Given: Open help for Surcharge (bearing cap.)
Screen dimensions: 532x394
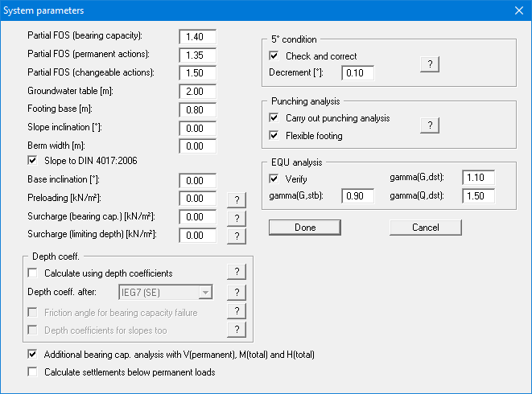Looking at the screenshot, I should pyautogui.click(x=237, y=217).
